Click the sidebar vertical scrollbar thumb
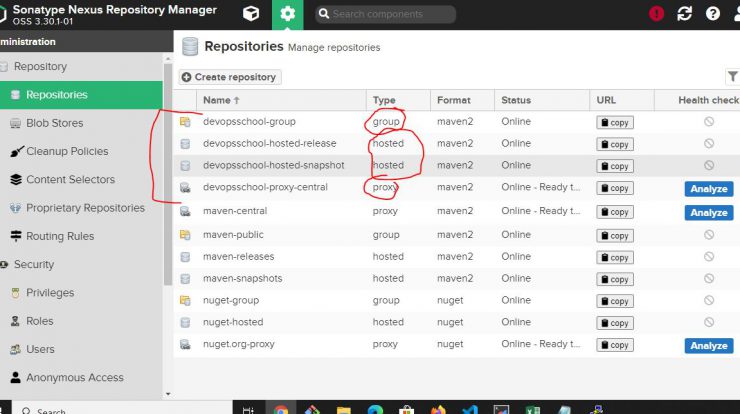740x414 pixels. point(168,175)
